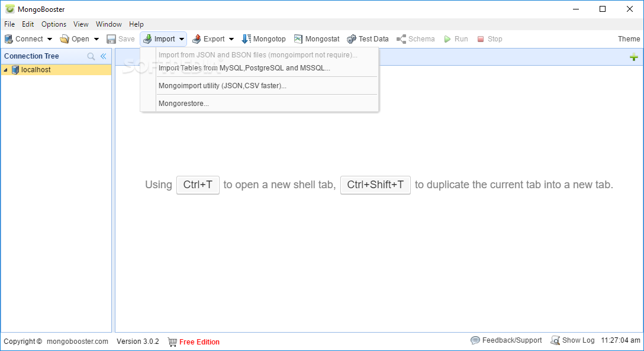Launch Mongotop from the toolbar
644x351 pixels.
pos(263,39)
